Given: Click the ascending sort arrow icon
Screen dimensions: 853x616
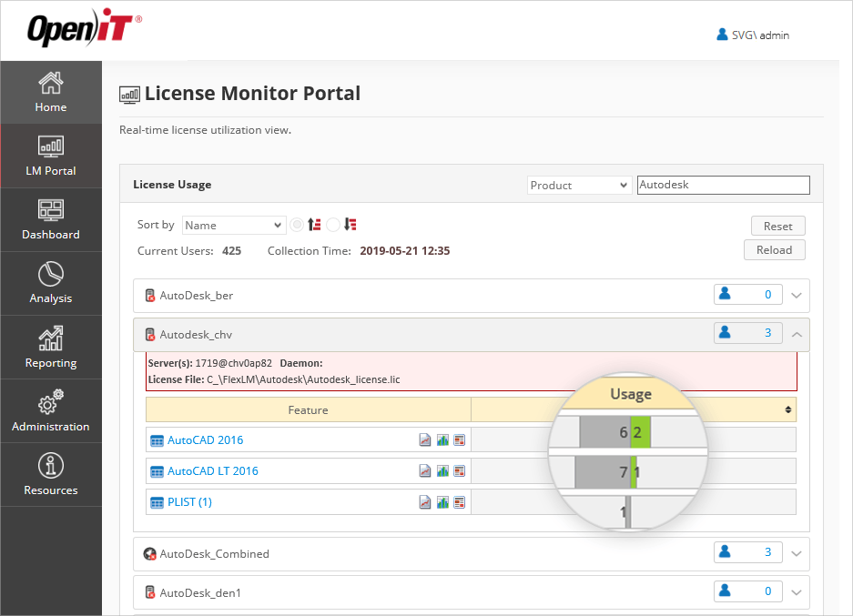Looking at the screenshot, I should [314, 225].
